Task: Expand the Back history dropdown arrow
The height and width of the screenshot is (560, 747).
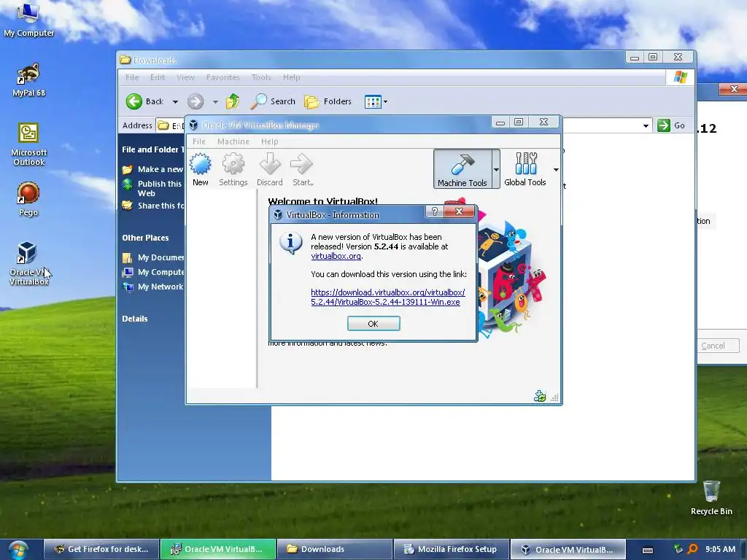Action: pos(175,101)
